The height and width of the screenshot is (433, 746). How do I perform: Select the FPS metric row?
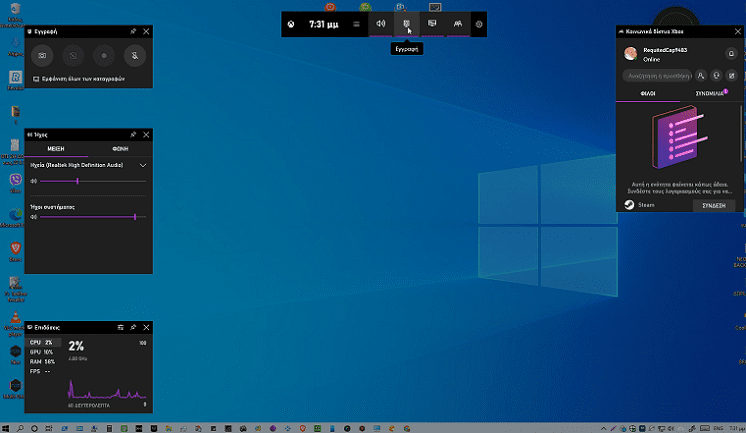coord(43,371)
